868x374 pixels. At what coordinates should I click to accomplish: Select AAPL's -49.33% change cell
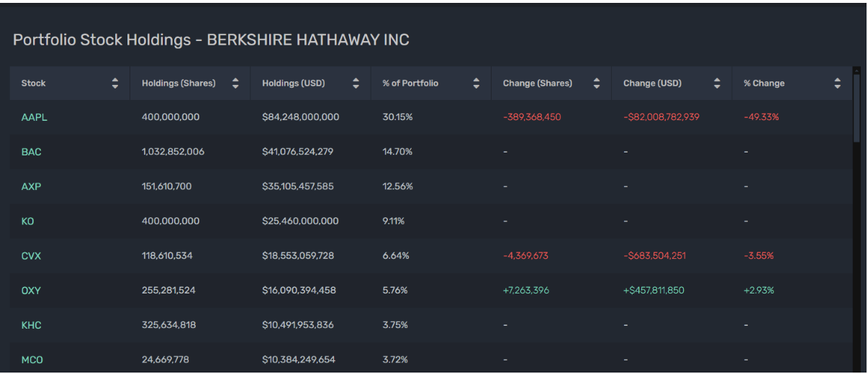(x=761, y=117)
